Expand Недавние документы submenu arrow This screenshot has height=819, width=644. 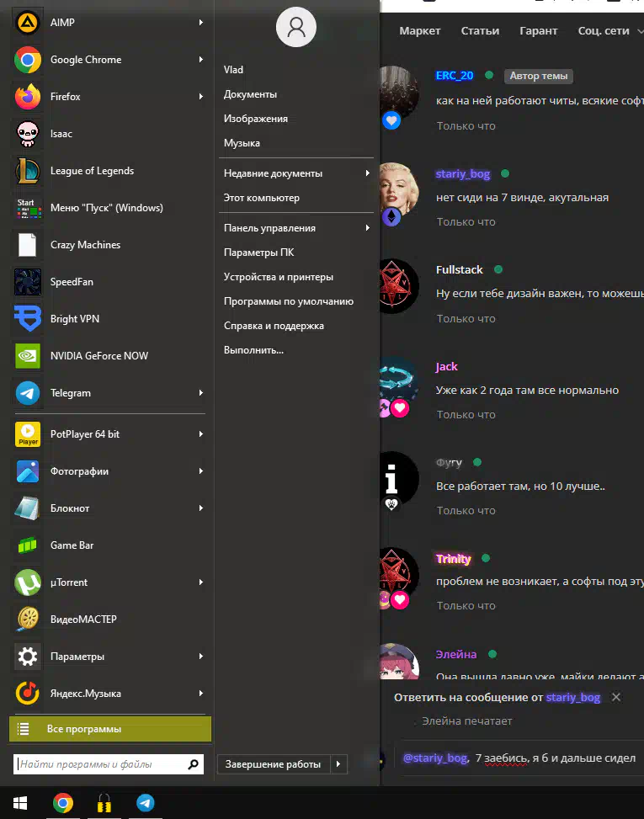point(368,173)
